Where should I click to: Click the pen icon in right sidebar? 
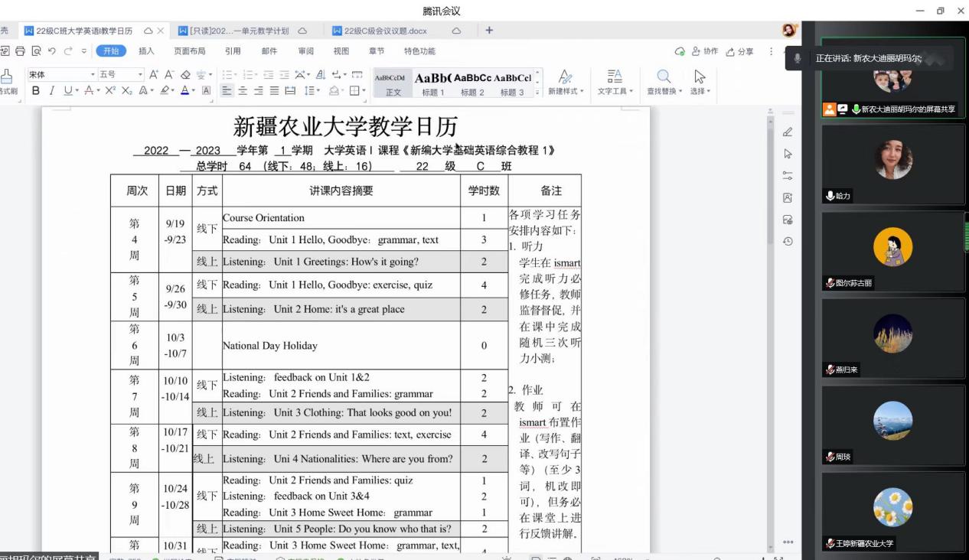[x=788, y=132]
